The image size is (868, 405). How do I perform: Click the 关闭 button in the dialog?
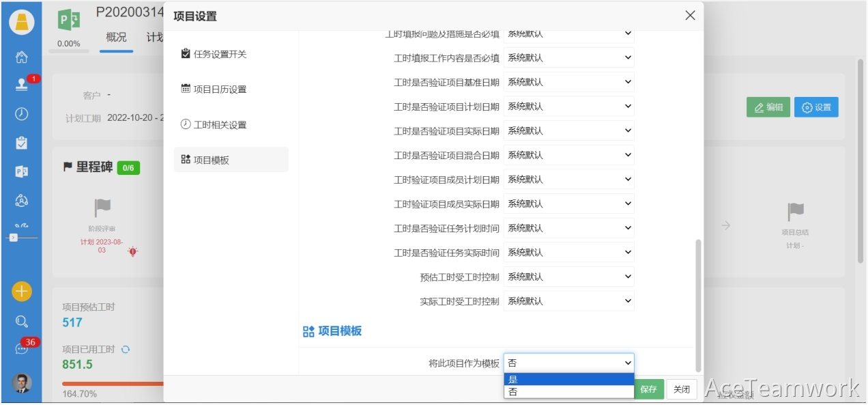681,389
